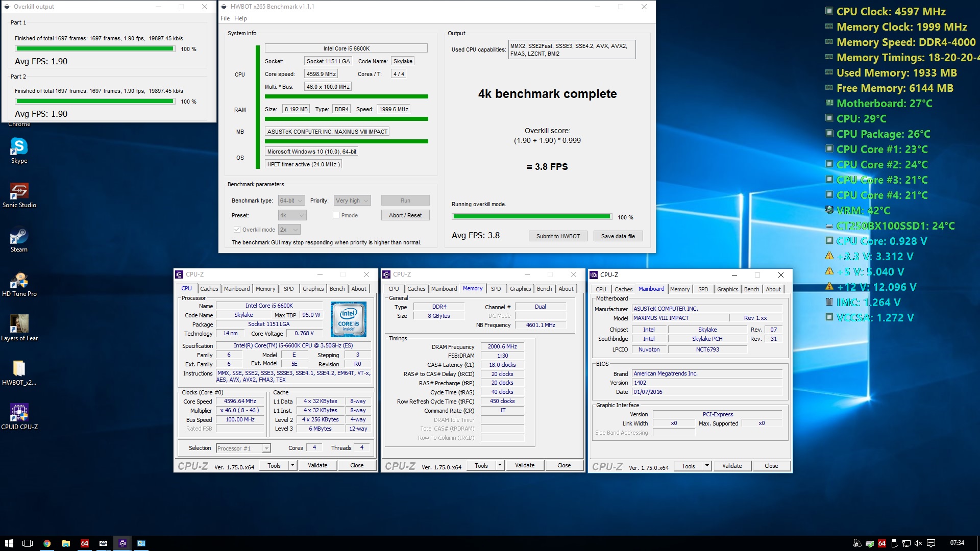
Task: Expand Tools arrow in CPU-Z Memory window
Action: click(x=500, y=465)
